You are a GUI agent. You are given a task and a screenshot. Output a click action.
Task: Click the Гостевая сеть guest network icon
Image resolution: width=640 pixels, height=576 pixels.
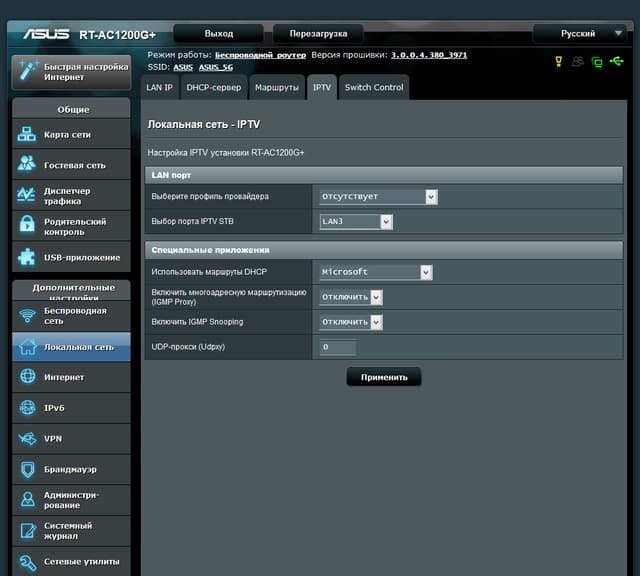pyautogui.click(x=27, y=164)
